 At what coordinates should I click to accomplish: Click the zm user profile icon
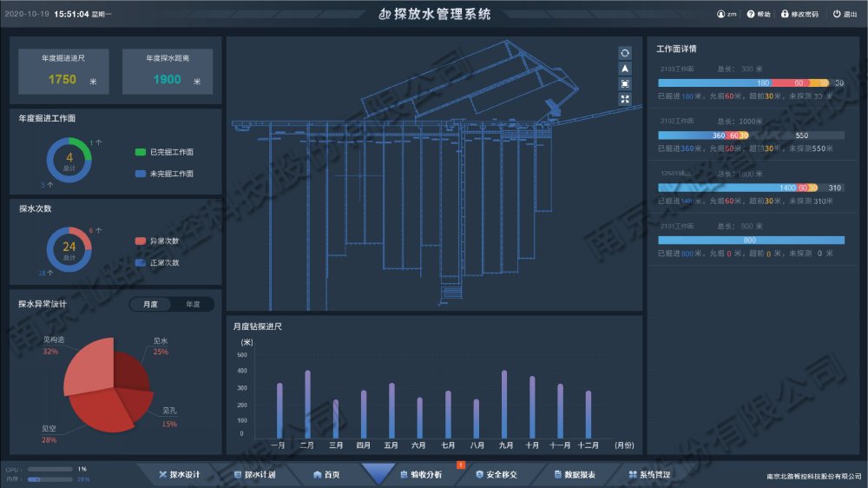[x=720, y=14]
